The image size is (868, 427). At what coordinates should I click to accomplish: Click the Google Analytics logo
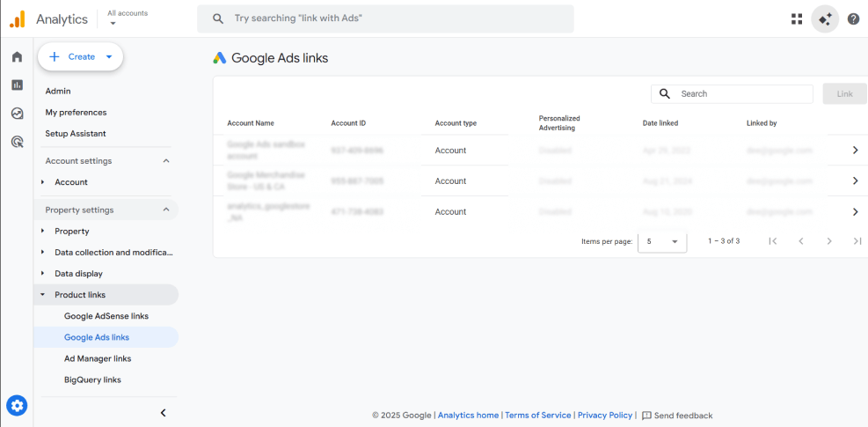(18, 18)
